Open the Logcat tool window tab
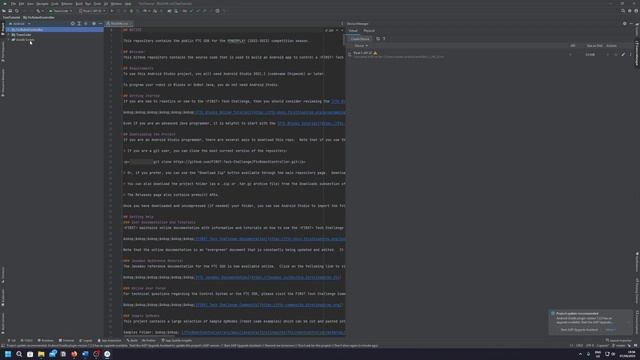Viewport: 640px width, 360px height. (x=86, y=340)
